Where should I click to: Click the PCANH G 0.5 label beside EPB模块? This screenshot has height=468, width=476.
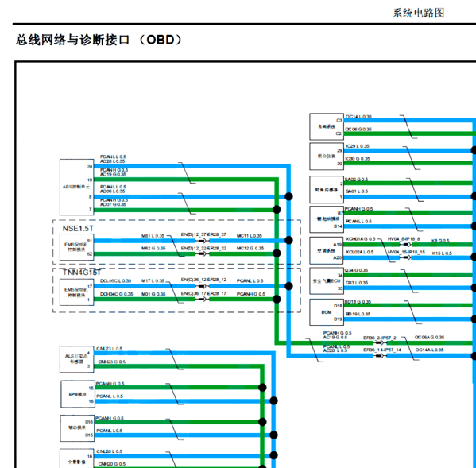[x=110, y=384]
